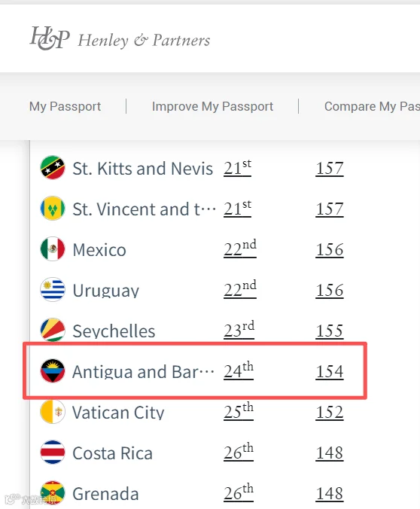Click the Grenada flag icon
This screenshot has height=509, width=420.
[x=53, y=492]
